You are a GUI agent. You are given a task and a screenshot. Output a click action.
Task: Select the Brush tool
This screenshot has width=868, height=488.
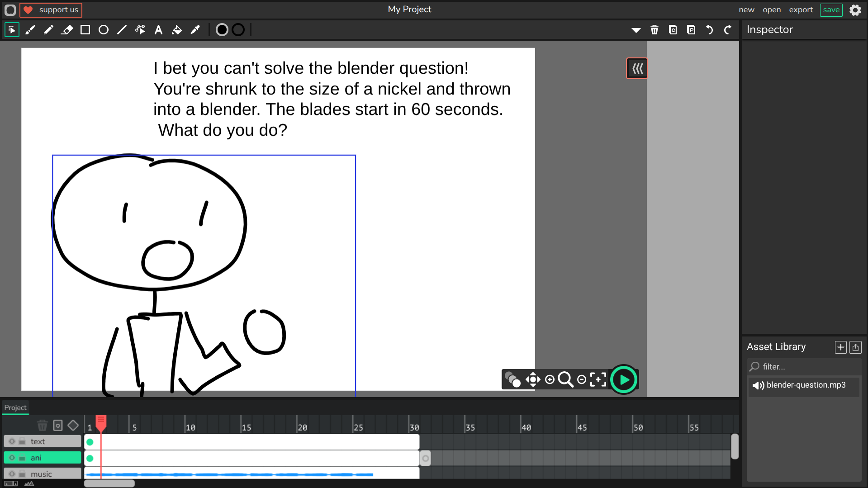click(30, 30)
